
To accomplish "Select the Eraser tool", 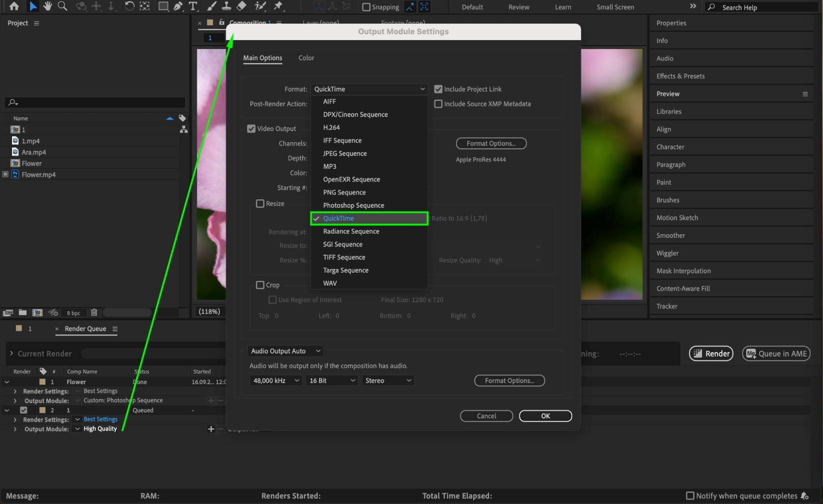I will tap(242, 6).
